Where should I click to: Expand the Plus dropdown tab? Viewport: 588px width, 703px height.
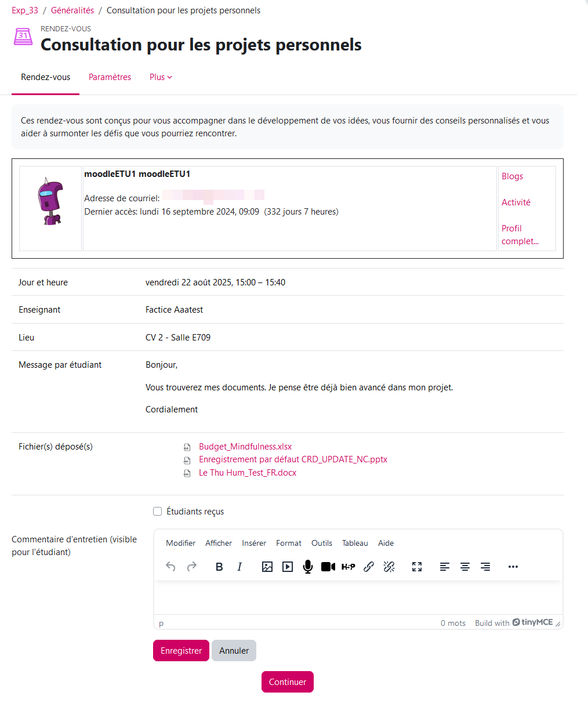161,77
